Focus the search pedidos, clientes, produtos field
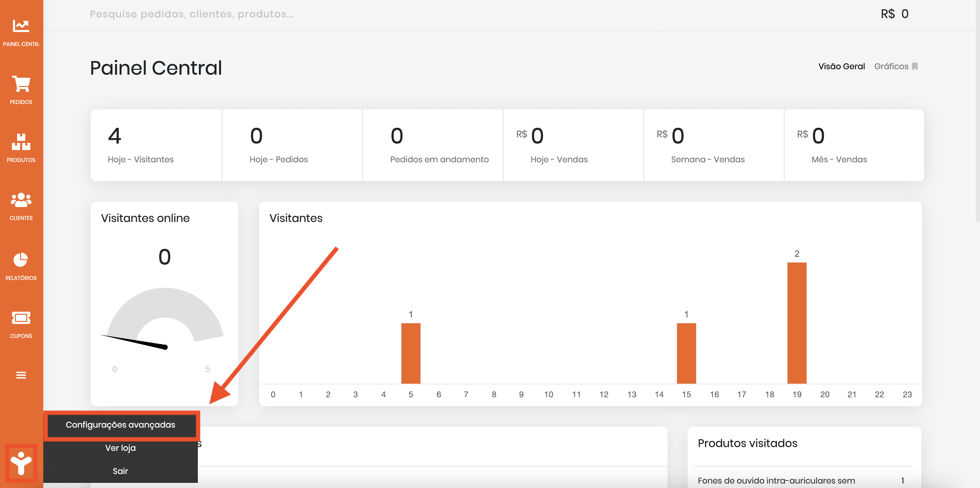This screenshot has width=980, height=488. tap(191, 14)
